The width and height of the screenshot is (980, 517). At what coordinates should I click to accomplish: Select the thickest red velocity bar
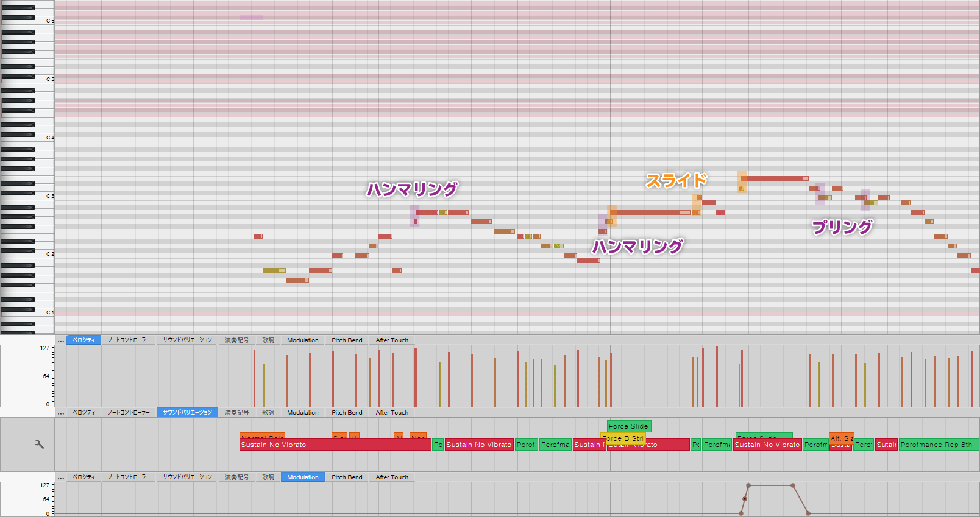(416, 377)
